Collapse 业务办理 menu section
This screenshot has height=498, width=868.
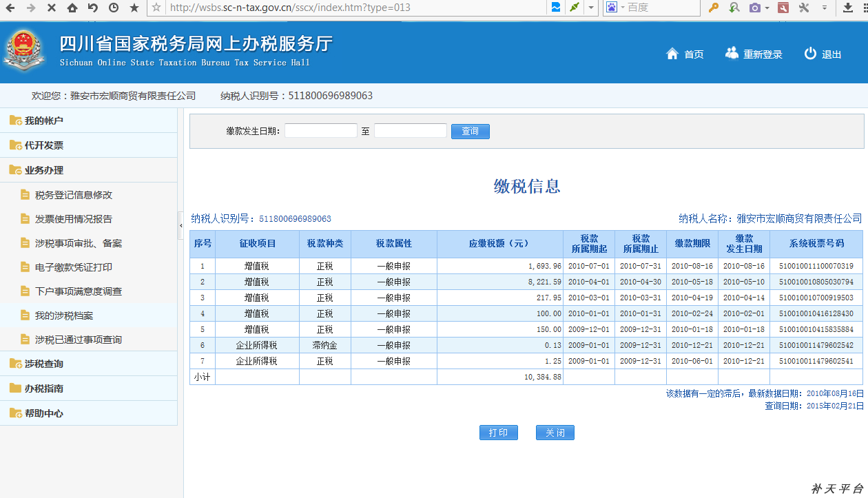tap(88, 170)
